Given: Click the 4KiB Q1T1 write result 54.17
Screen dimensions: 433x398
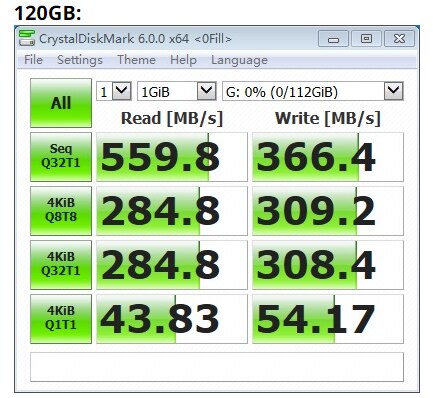Looking at the screenshot, I should [x=328, y=319].
